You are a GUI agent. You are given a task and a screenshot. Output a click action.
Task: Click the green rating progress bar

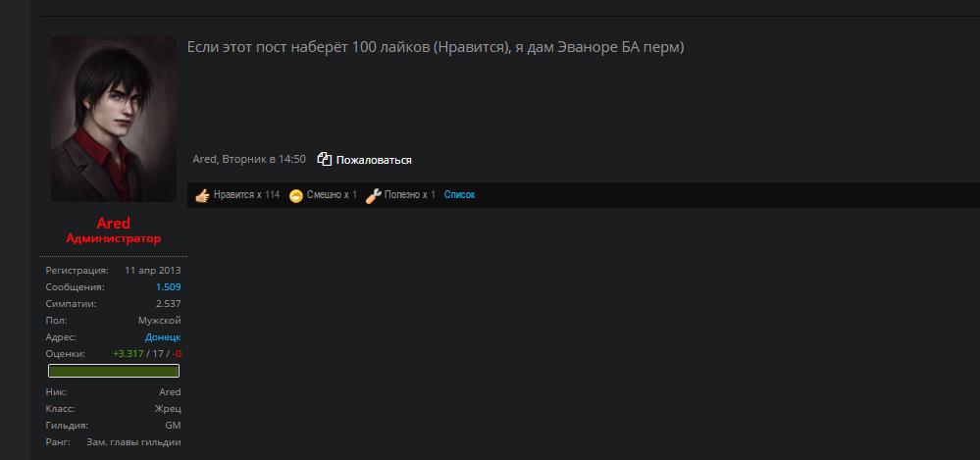pyautogui.click(x=114, y=371)
